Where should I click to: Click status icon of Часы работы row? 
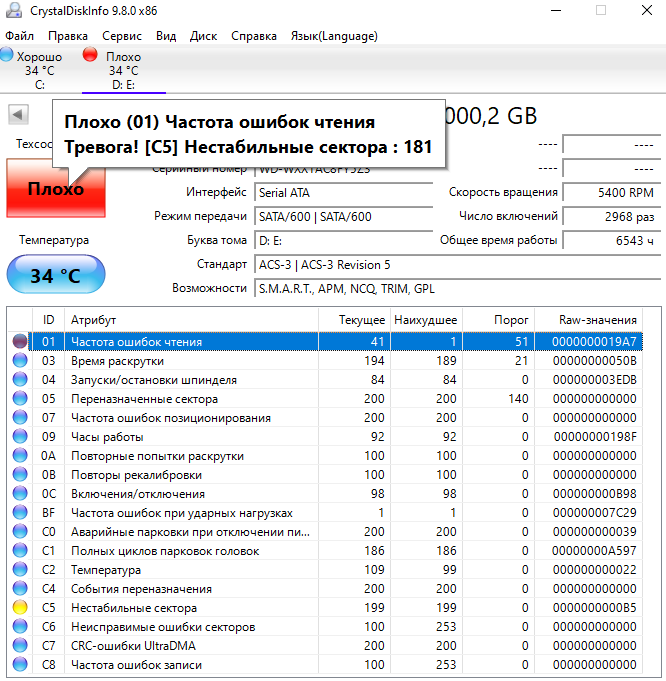(x=20, y=436)
